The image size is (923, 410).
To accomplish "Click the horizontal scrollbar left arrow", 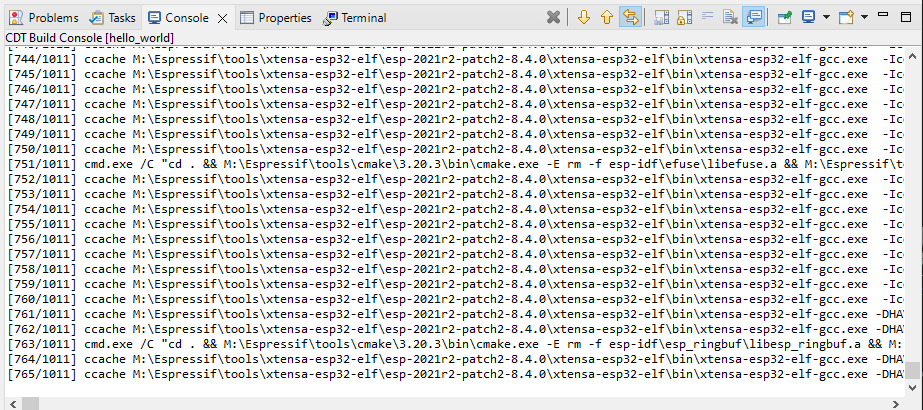I will click(11, 404).
